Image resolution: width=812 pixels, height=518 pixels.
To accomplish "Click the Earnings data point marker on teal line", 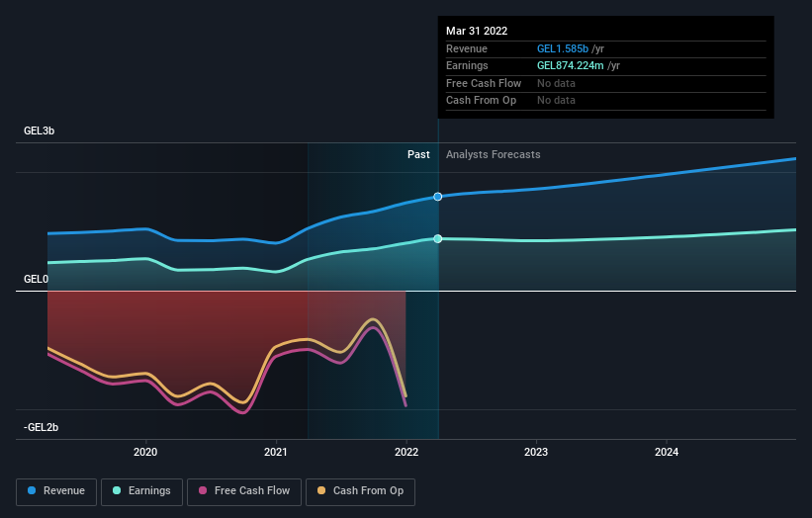I will [437, 238].
